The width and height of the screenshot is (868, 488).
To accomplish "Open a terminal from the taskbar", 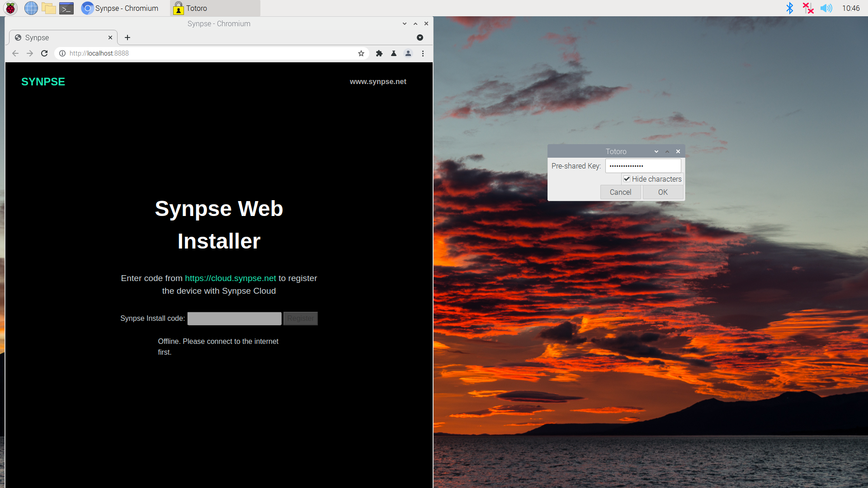I will (66, 8).
